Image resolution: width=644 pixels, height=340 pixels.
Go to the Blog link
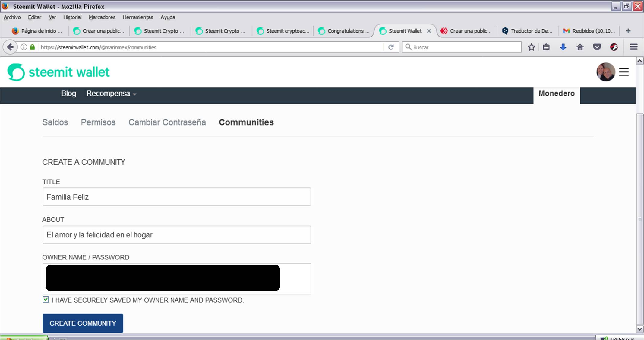click(x=68, y=94)
